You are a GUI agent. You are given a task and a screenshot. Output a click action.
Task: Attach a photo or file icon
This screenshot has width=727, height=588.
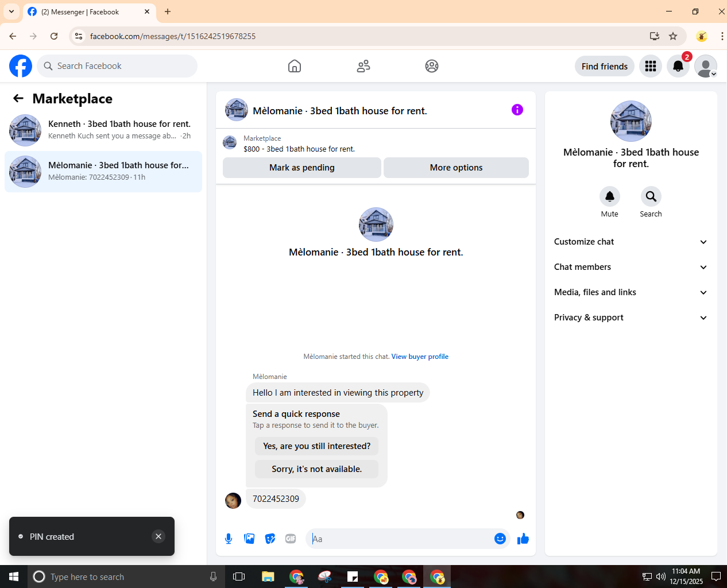click(x=249, y=539)
